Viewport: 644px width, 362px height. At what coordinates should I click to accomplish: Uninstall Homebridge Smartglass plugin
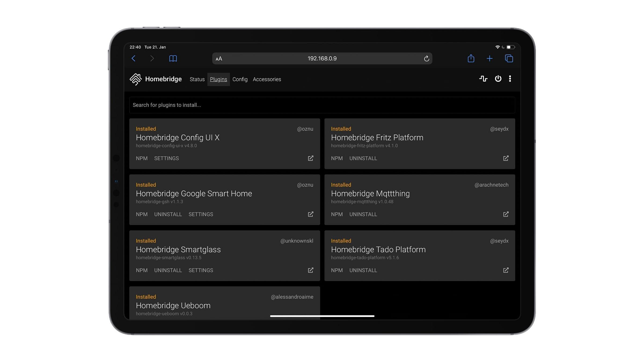168,271
